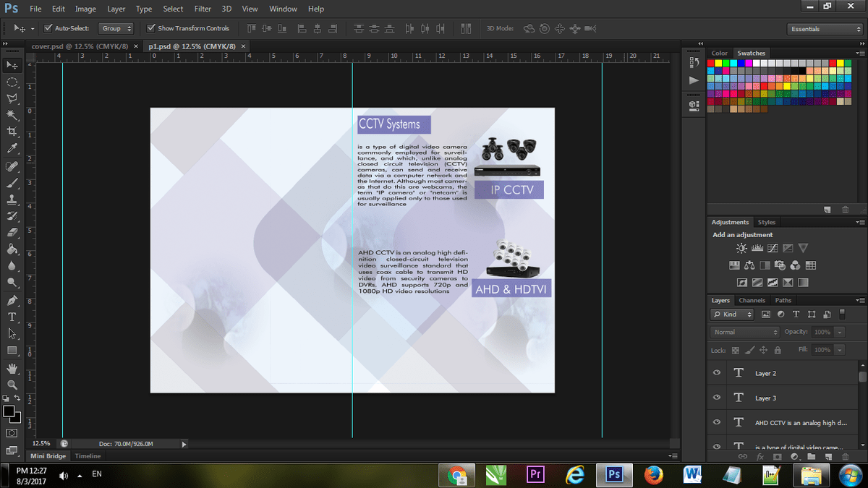Image resolution: width=868 pixels, height=488 pixels.
Task: Select the Crop tool
Action: click(12, 131)
